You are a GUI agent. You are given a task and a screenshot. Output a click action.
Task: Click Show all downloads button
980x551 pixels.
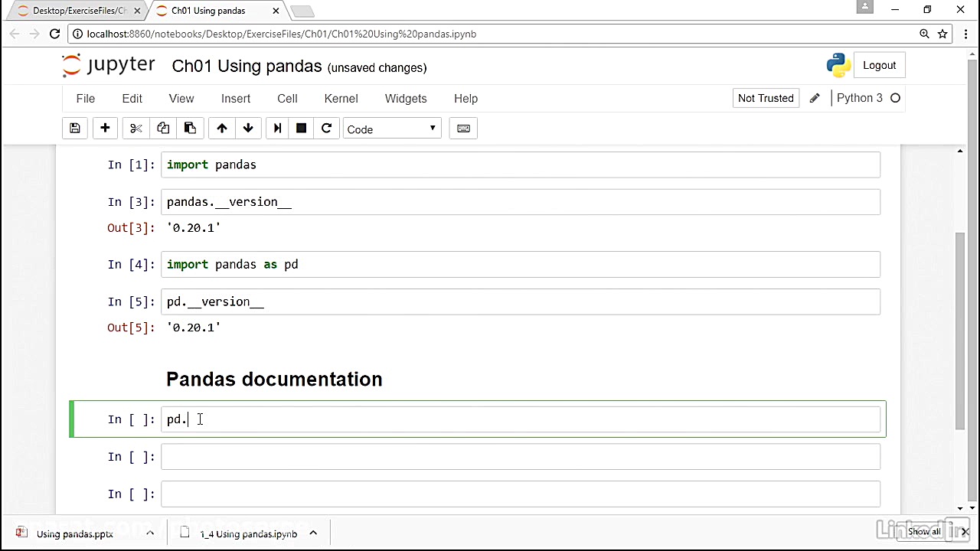pos(924,532)
